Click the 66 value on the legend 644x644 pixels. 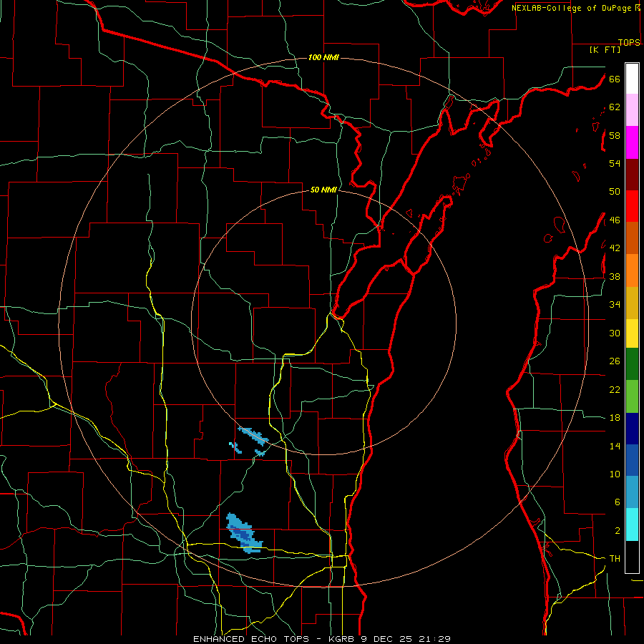click(615, 79)
